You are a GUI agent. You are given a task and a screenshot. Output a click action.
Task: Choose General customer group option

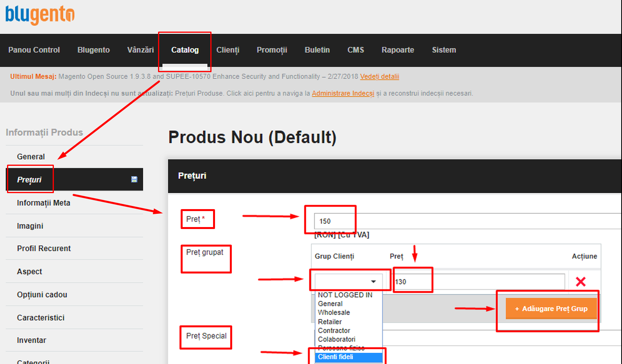[348, 304]
